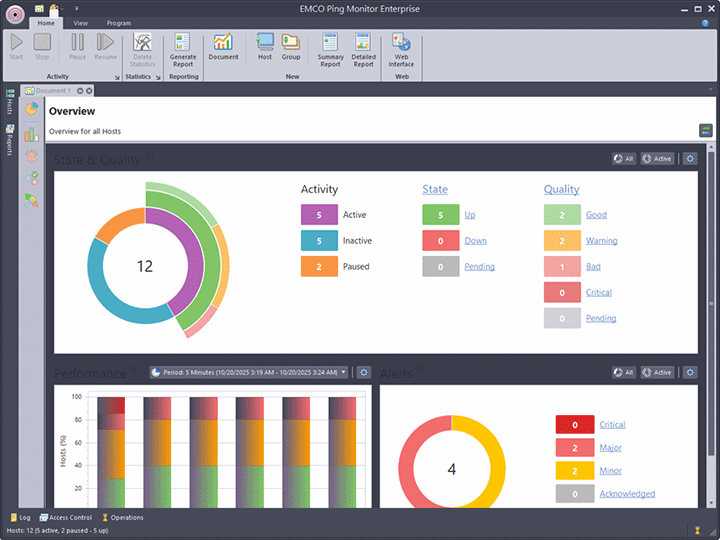Screen dimensions: 720x540
Task: Click the vertical scrollbar of overview
Action: tap(711, 303)
